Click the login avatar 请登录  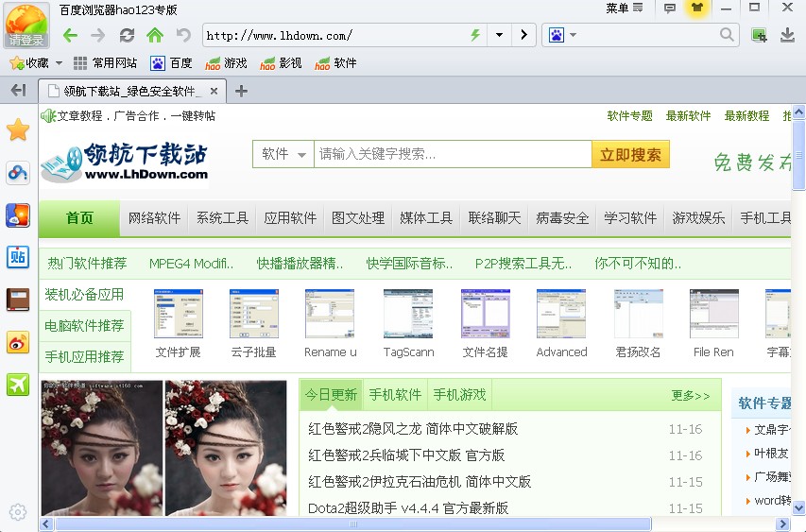tap(26, 26)
